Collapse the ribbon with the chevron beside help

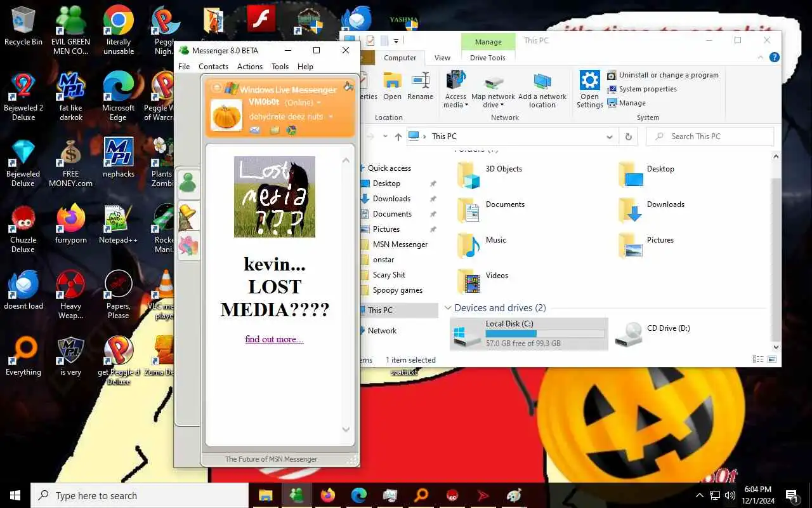point(761,58)
